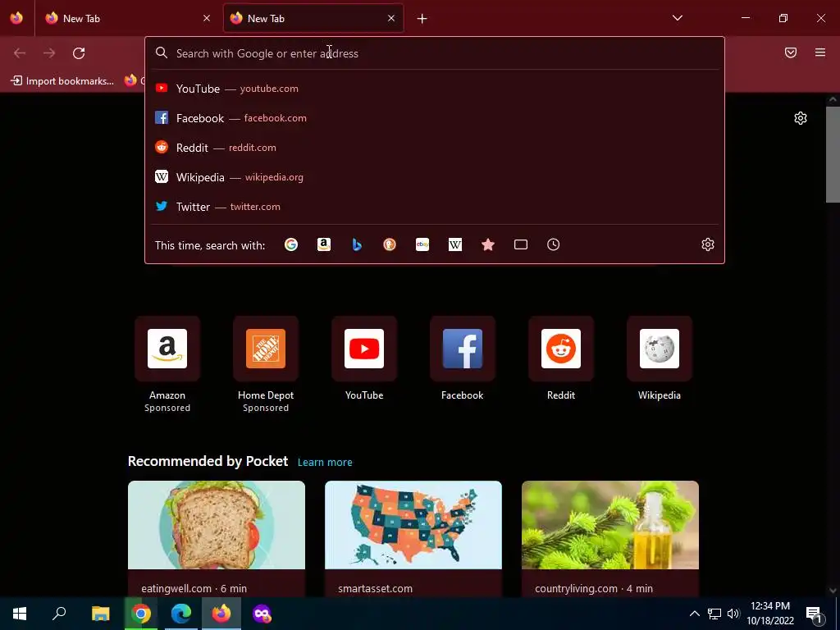Select the second New Tab
Image resolution: width=840 pixels, height=630 pixels.
click(x=313, y=18)
